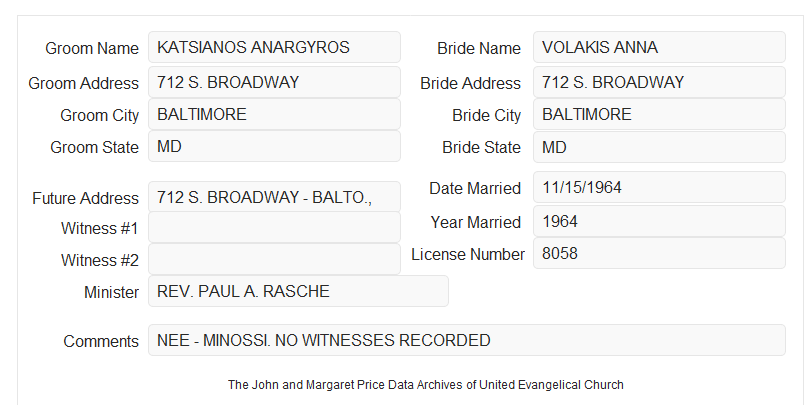Click the empty Witness #1 field
The width and height of the screenshot is (805, 405).
pyautogui.click(x=274, y=227)
